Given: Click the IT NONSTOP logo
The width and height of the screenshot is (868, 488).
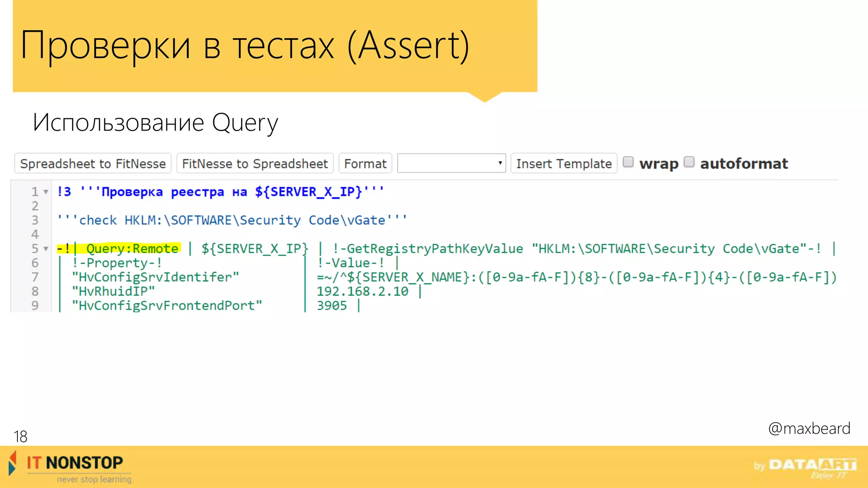Looking at the screenshot, I should [70, 467].
